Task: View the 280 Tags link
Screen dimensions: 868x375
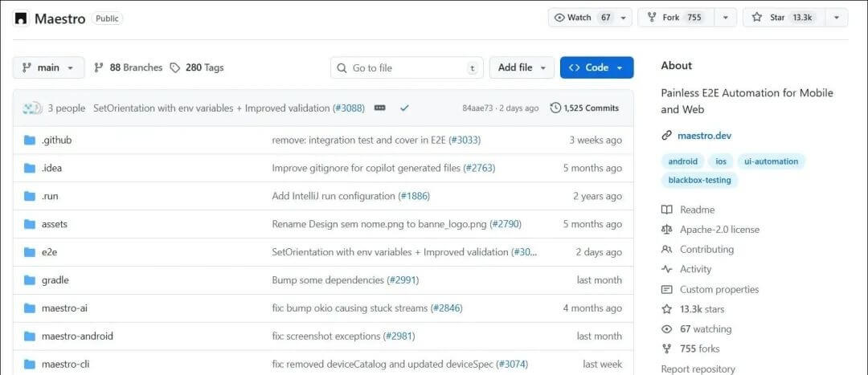Action: (197, 67)
